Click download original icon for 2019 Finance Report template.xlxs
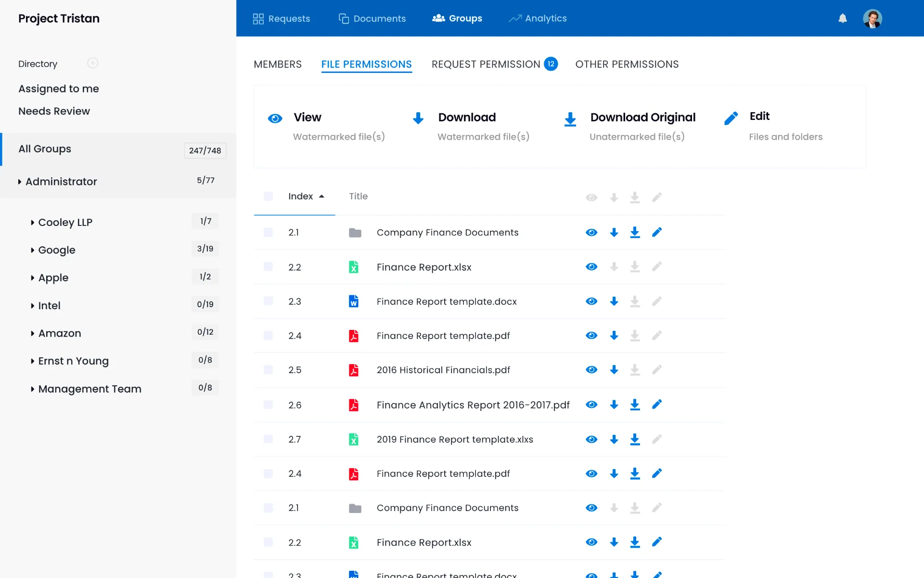924x578 pixels. click(x=635, y=439)
